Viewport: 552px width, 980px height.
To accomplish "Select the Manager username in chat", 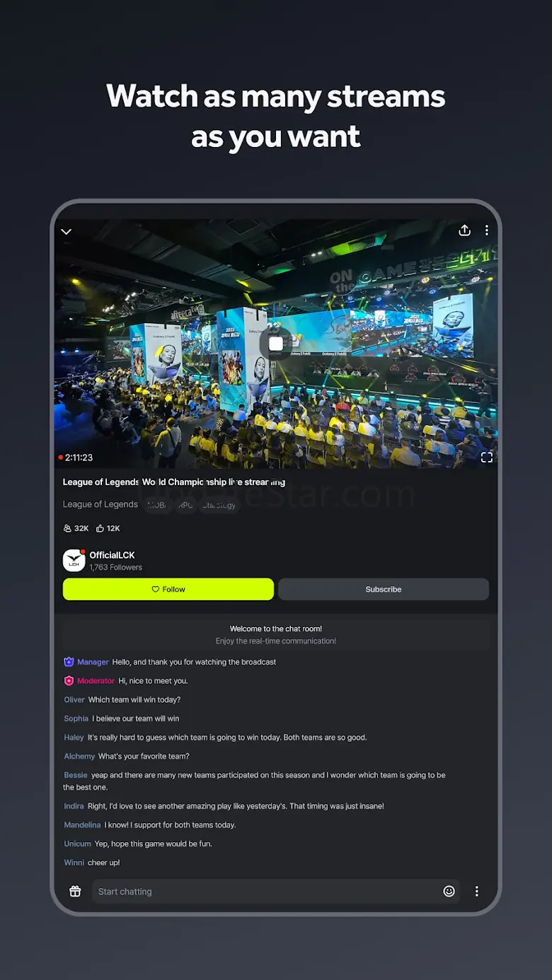I will point(93,662).
